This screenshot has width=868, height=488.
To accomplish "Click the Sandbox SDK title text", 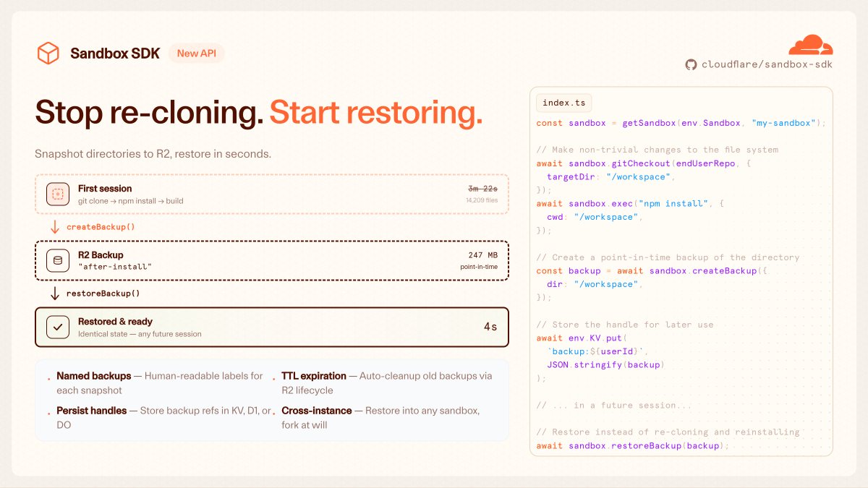I will click(x=115, y=53).
